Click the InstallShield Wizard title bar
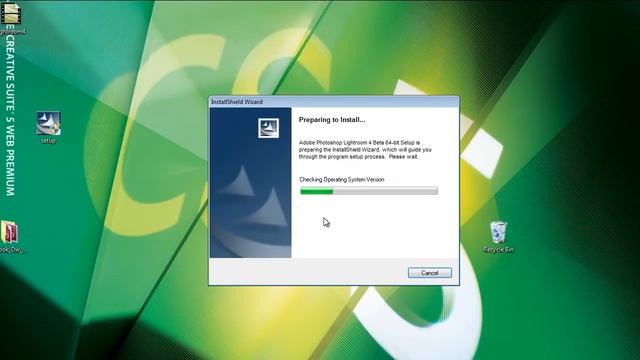The width and height of the screenshot is (640, 360). (334, 102)
